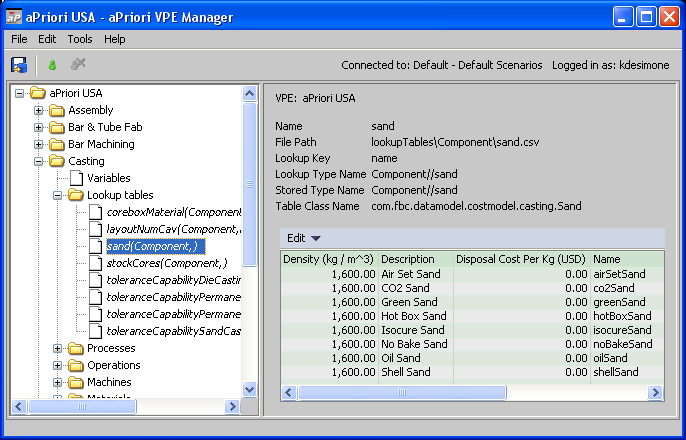The width and height of the screenshot is (686, 440).
Task: Click the green connect icon in toolbar
Action: tap(52, 65)
